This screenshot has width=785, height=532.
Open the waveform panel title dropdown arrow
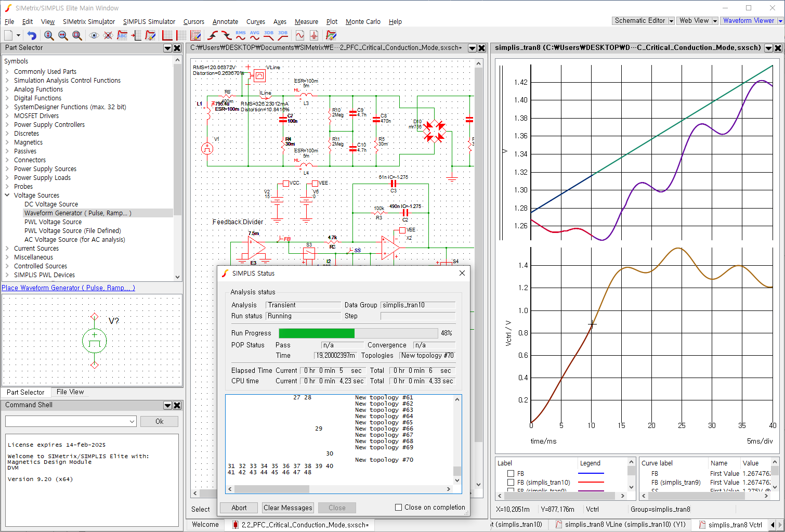click(x=768, y=48)
